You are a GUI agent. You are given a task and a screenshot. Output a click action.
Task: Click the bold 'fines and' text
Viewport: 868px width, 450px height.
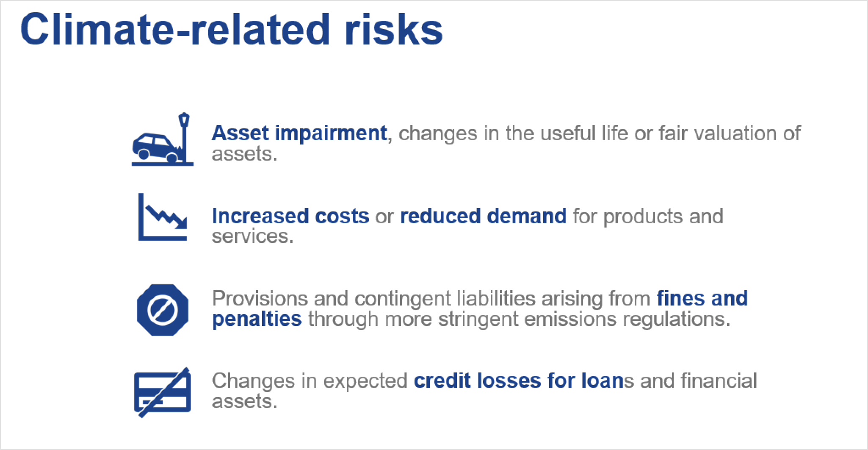[x=702, y=298]
